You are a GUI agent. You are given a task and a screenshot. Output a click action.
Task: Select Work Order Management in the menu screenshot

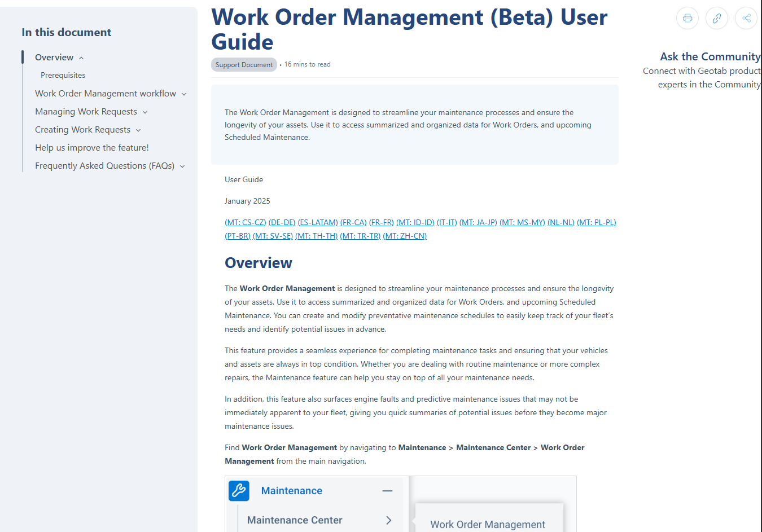point(488,524)
